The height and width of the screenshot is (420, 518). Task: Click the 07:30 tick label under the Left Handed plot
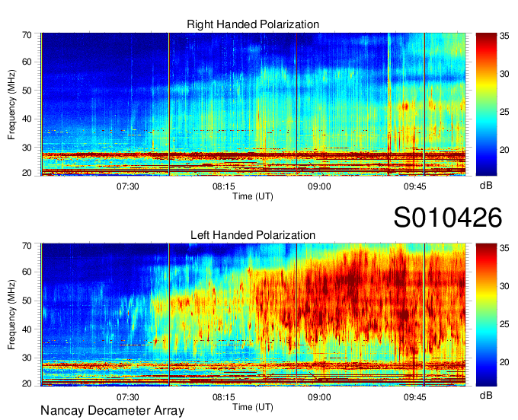127,397
